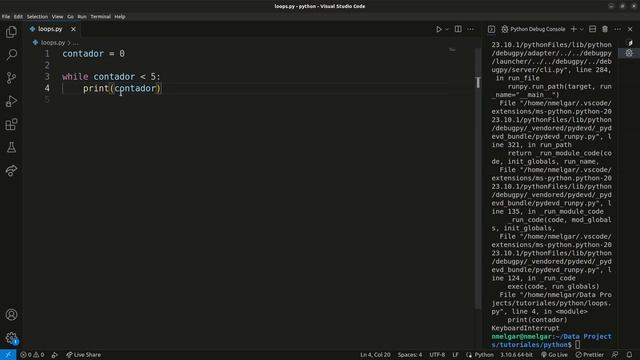Select the Python Debug Console terminal

click(533, 29)
